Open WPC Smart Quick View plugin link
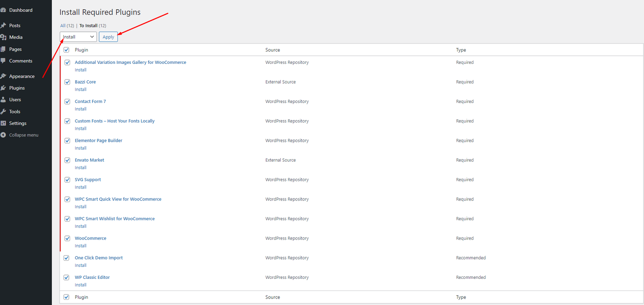This screenshot has width=644, height=305. [x=118, y=199]
